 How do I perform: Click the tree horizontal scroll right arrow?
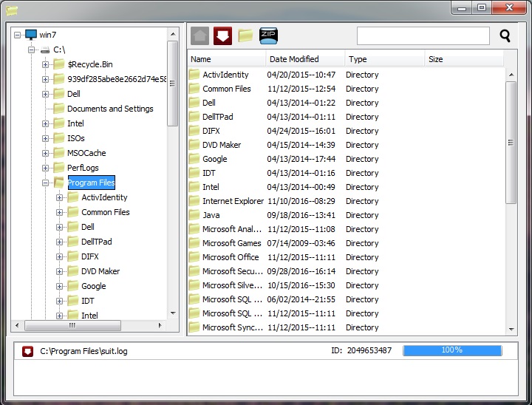160,326
